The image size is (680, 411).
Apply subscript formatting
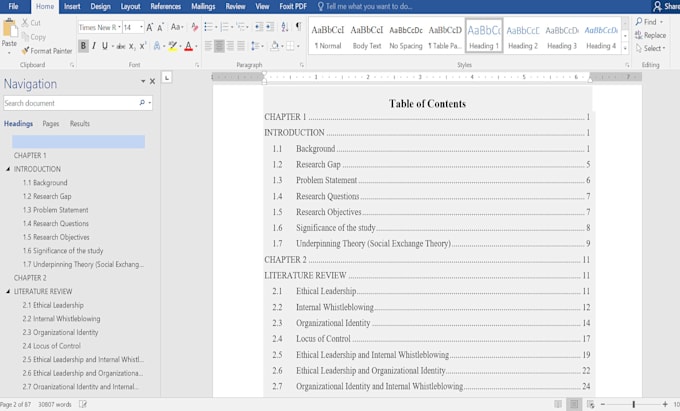132,46
